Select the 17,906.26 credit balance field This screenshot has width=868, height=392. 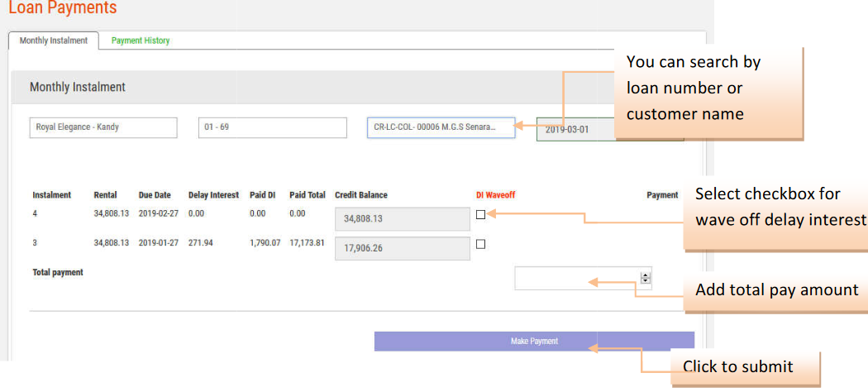tap(391, 248)
